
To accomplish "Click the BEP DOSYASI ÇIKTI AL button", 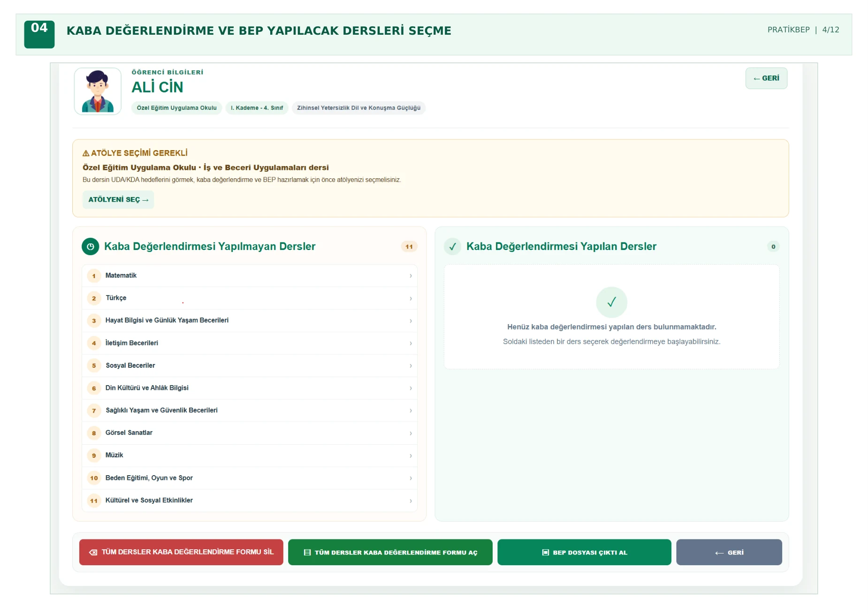I will 584,552.
